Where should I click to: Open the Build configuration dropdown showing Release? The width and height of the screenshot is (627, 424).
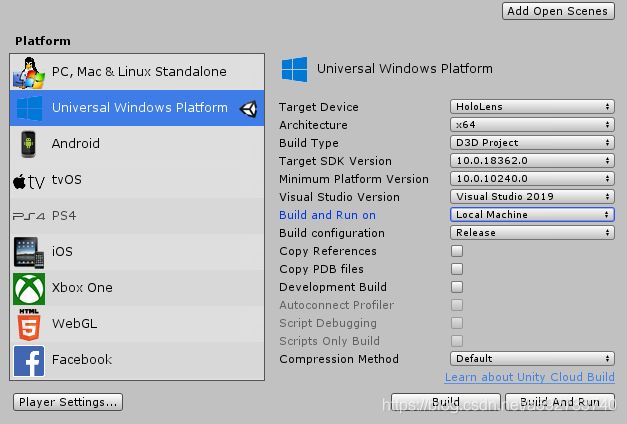click(x=532, y=233)
